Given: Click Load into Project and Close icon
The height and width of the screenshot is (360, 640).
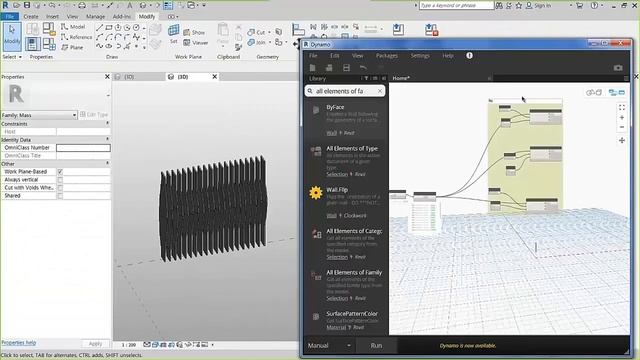Looking at the screenshot, I should (x=431, y=29).
